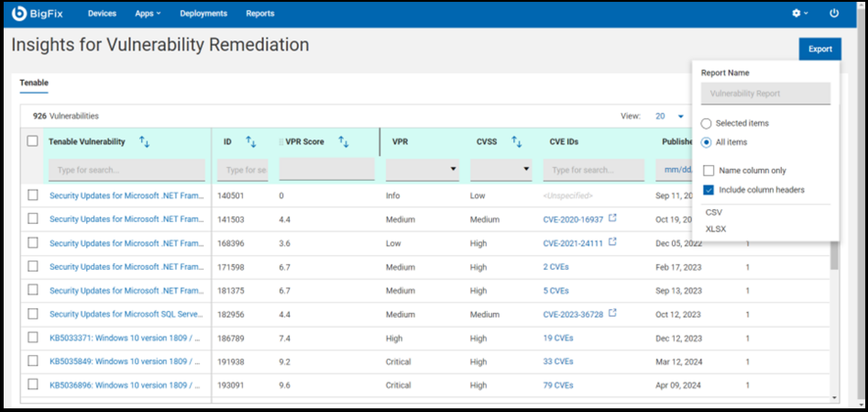
Task: Open external link icon for CVE-2020-16937
Action: tap(612, 218)
